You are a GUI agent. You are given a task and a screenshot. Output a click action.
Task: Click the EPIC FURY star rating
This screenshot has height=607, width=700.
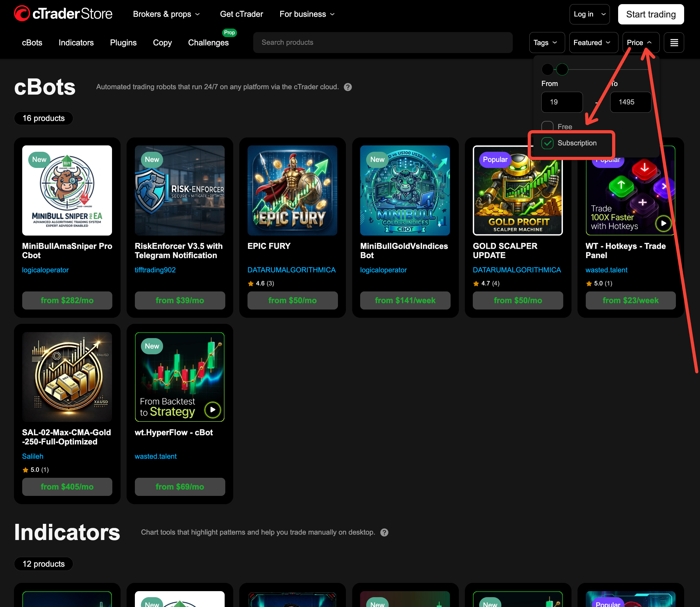261,283
